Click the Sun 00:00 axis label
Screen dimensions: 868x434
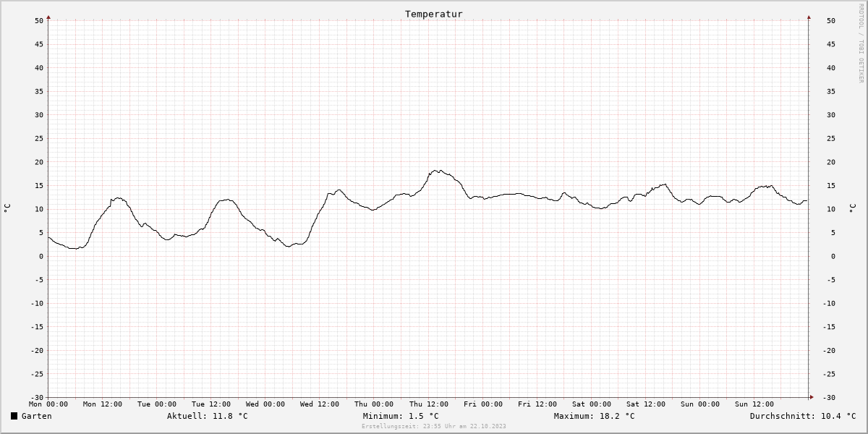click(x=700, y=404)
